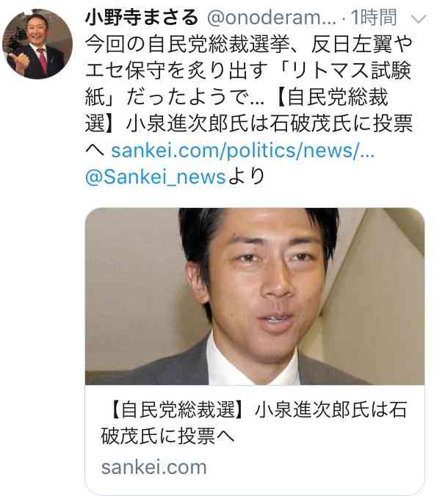
Task: Open tweet detail via text 今回の自民党総裁選挙
Action: (187, 44)
